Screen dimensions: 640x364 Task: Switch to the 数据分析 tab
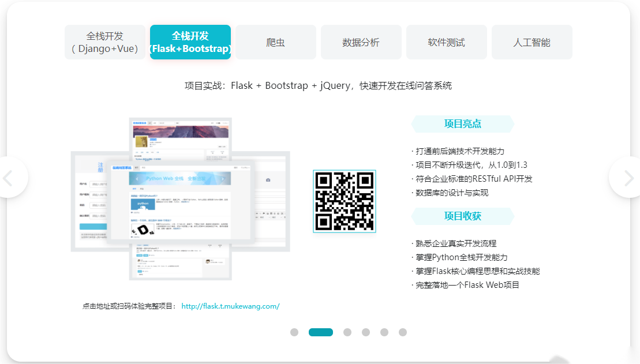pos(361,42)
